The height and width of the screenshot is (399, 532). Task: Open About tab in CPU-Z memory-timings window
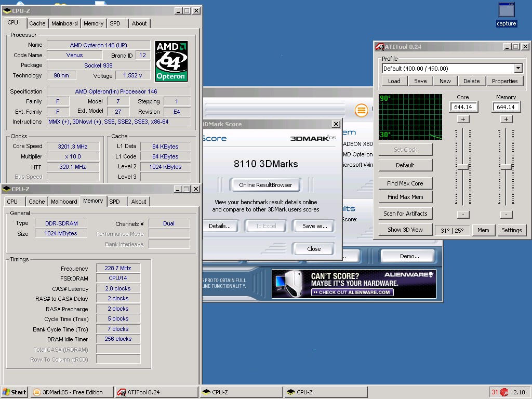(139, 202)
